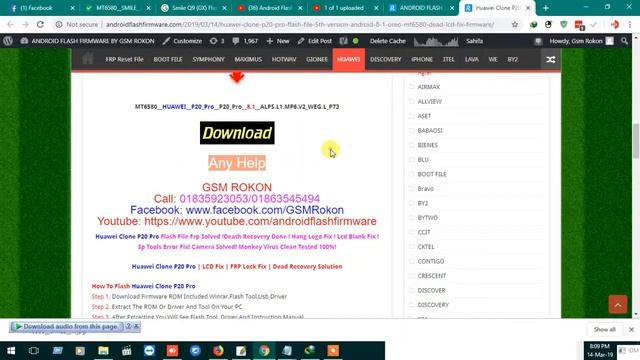The width and height of the screenshot is (640, 360).
Task: Click Edit Post in the admin bar
Action: point(315,41)
